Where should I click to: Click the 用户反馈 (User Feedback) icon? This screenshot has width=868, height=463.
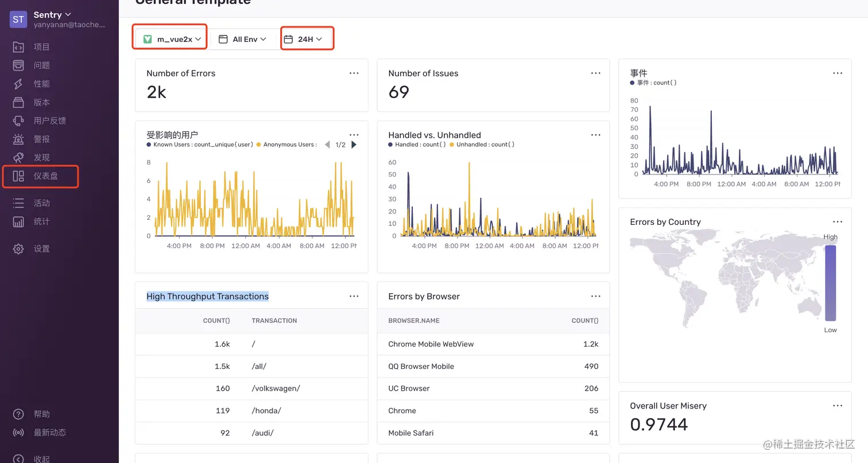coord(18,120)
